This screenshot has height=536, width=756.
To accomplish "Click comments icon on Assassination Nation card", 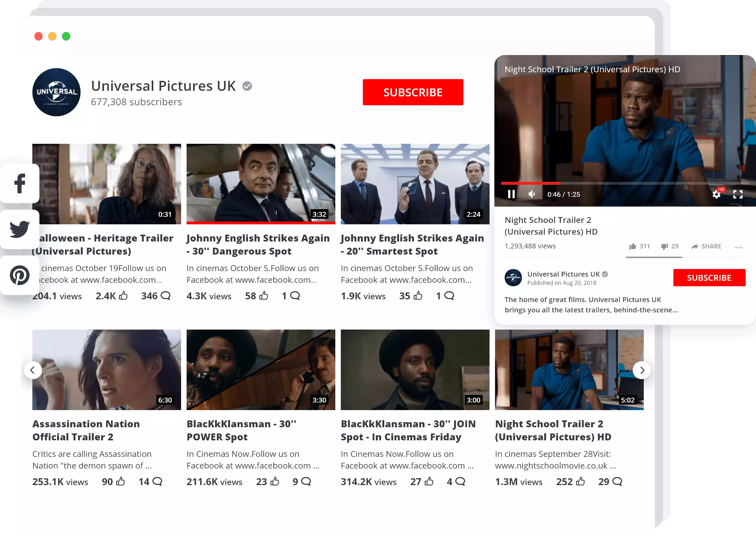I will [157, 481].
